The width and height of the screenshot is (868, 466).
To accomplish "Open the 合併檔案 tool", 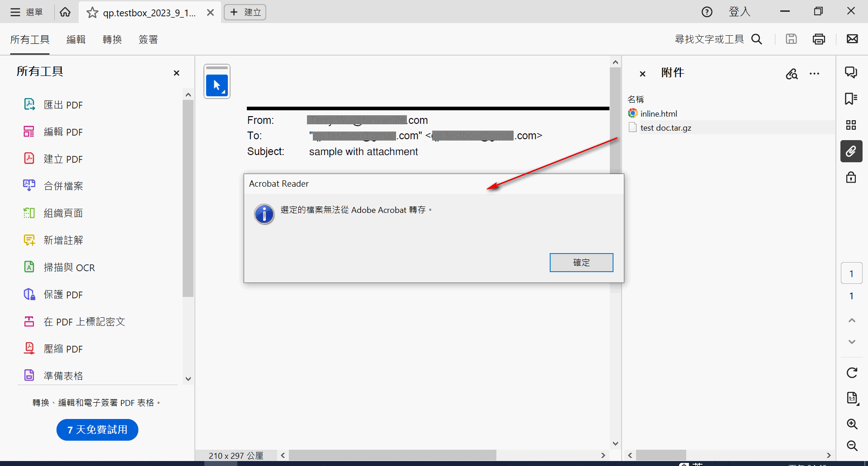I will pos(53,186).
